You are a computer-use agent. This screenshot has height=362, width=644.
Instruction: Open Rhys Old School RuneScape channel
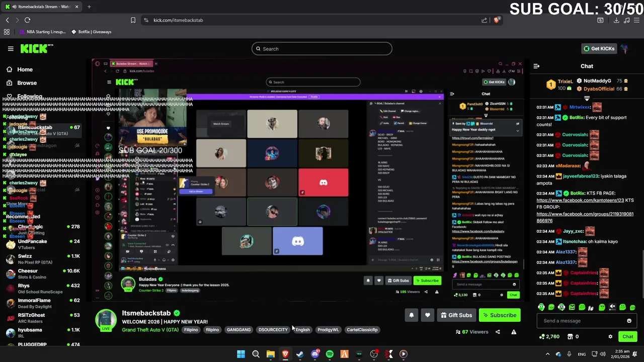42,288
